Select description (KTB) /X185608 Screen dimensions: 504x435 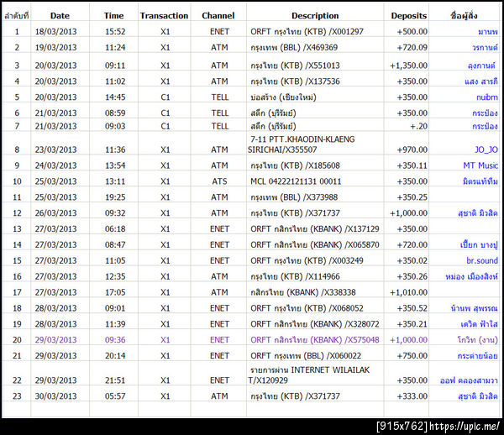295,165
